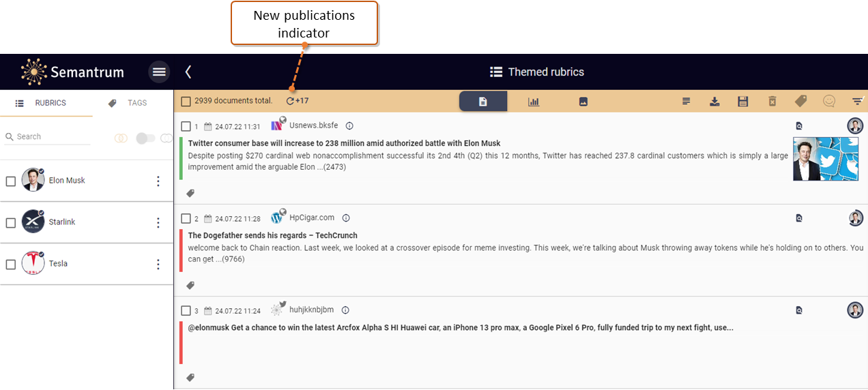Check the Elon Musk rubric checkbox
This screenshot has height=390, width=868.
click(x=11, y=181)
